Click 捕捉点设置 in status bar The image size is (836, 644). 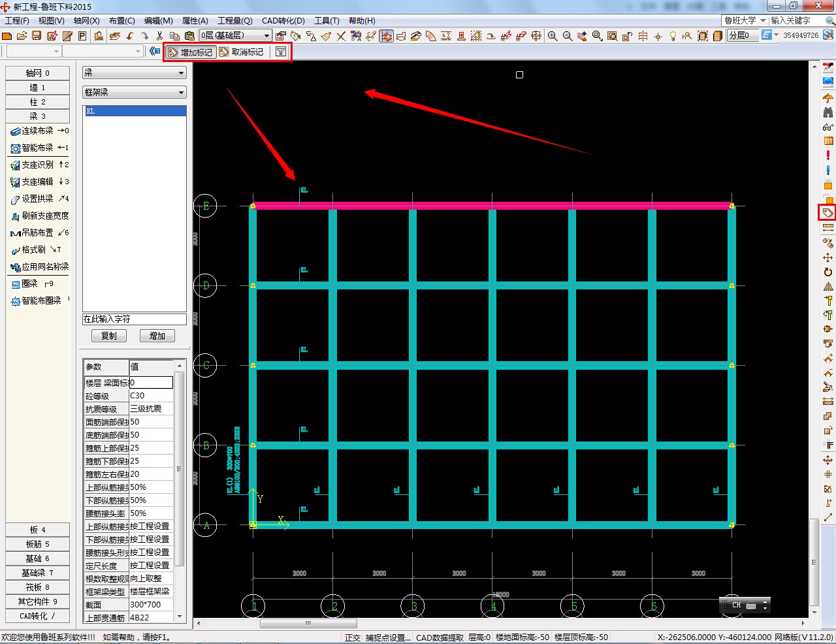[388, 637]
